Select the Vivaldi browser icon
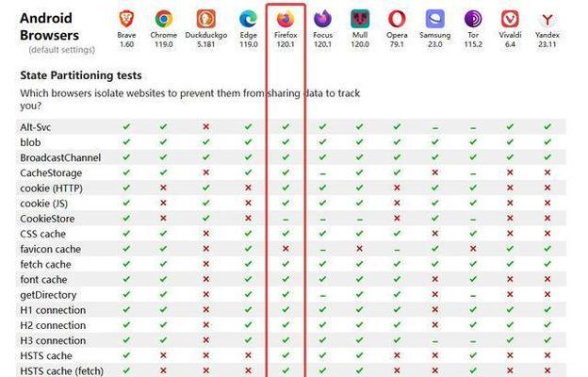588x377 pixels. click(x=510, y=19)
